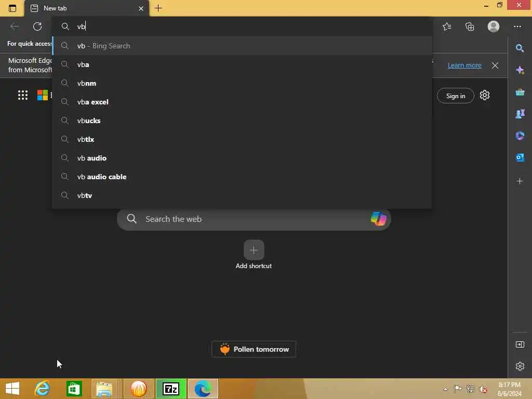
Task: Add a sidebar app with plus icon
Action: [520, 181]
